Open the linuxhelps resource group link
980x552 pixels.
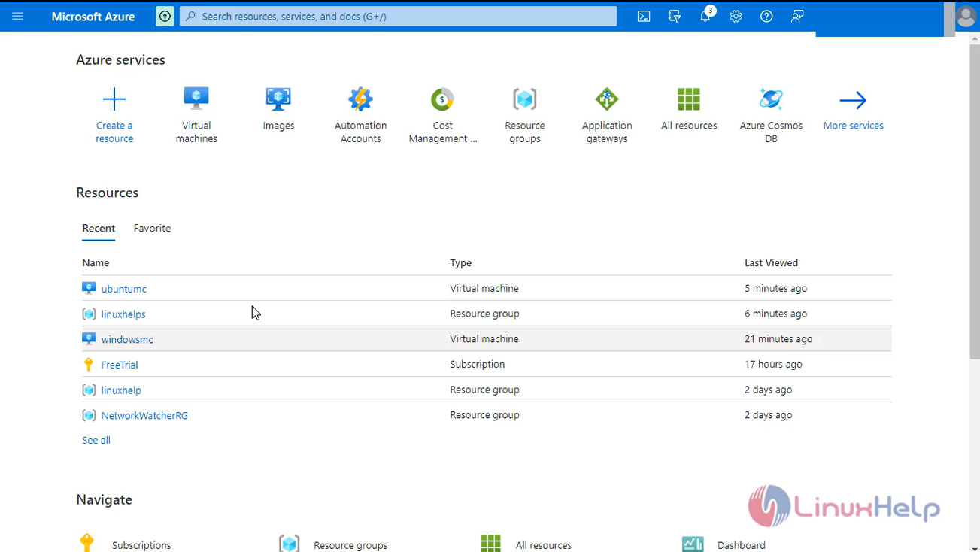point(123,314)
